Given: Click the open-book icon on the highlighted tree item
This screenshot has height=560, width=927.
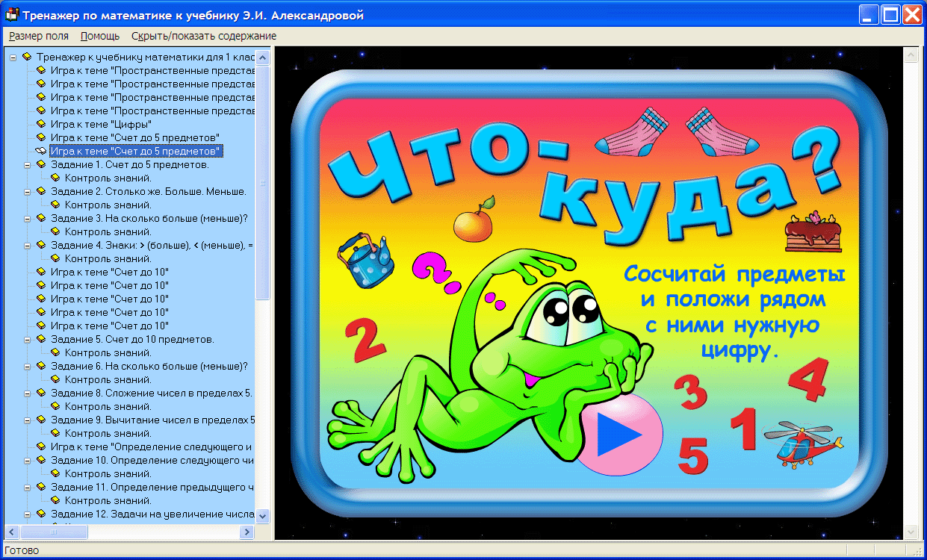Looking at the screenshot, I should tap(43, 151).
